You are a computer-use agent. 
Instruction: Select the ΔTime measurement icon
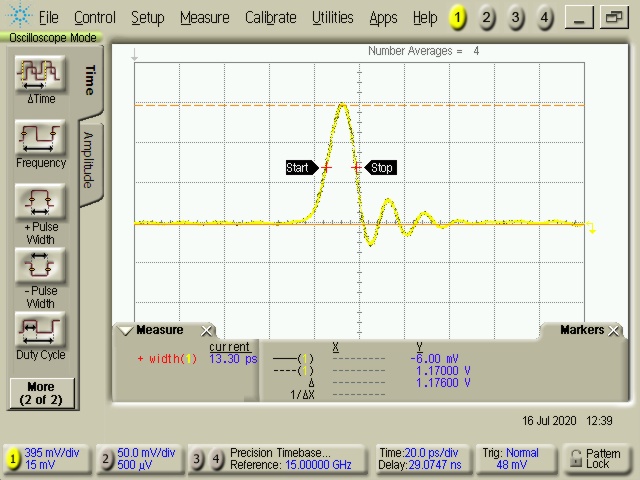[41, 75]
